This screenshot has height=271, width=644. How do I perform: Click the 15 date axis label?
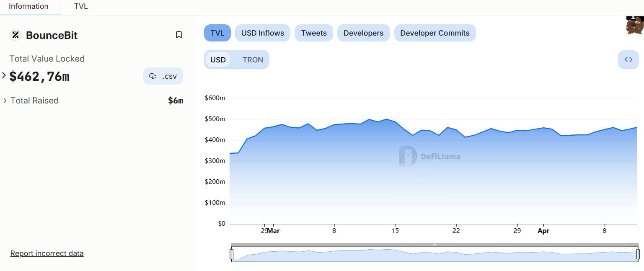coord(395,231)
